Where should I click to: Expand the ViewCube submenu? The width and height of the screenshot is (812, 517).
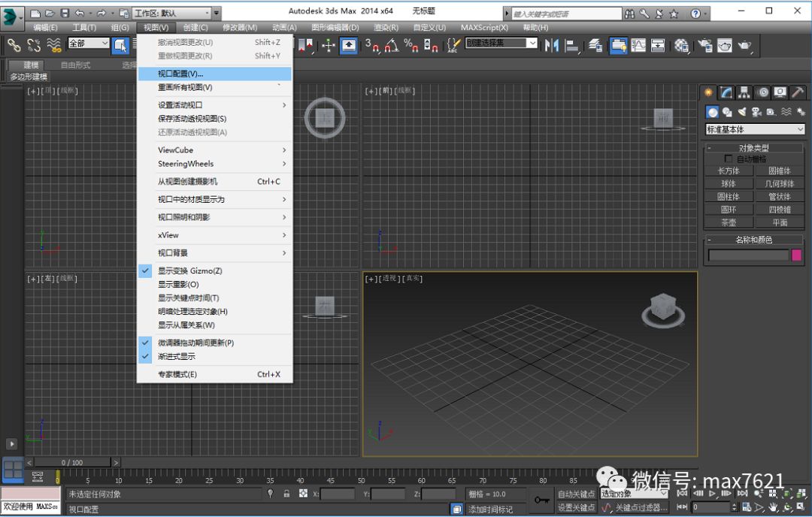(x=215, y=150)
